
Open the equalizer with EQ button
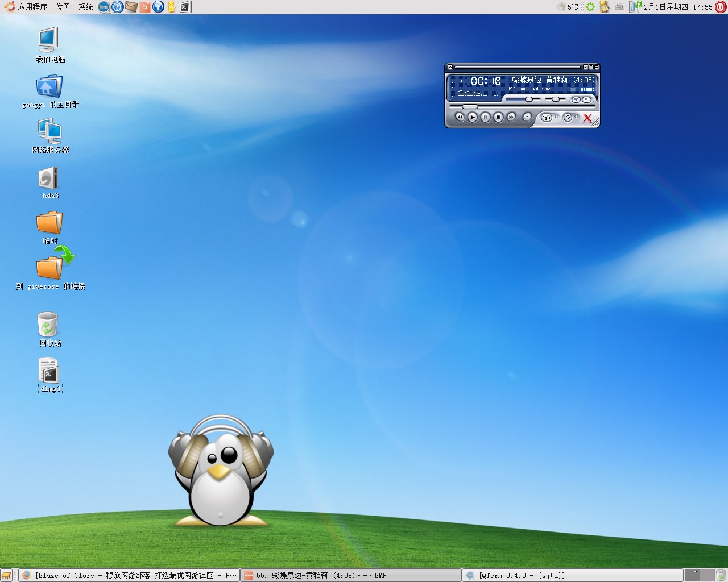click(576, 99)
